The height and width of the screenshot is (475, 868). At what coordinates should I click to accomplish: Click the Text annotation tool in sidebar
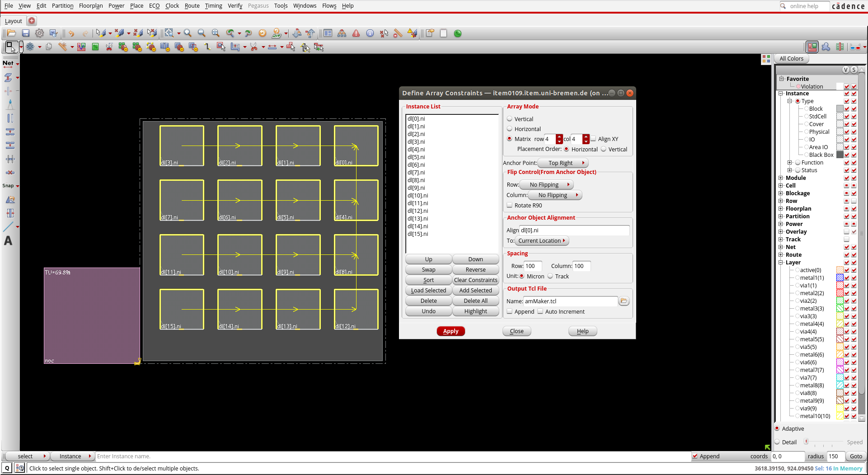pyautogui.click(x=8, y=241)
